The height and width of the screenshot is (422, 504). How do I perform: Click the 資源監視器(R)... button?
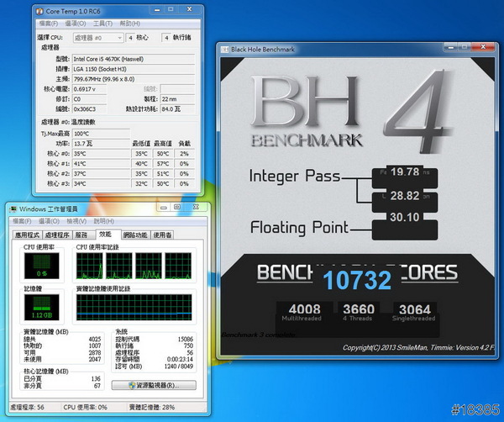pyautogui.click(x=154, y=385)
